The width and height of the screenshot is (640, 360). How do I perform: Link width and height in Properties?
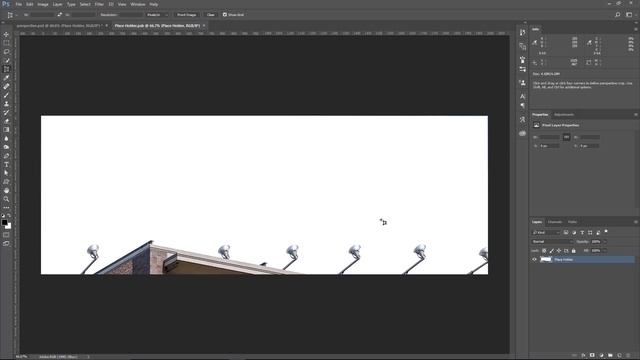567,138
